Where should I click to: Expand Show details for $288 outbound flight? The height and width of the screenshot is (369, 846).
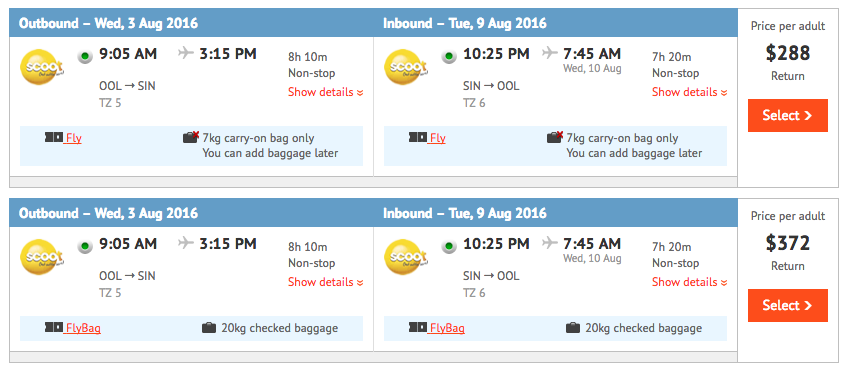(325, 92)
